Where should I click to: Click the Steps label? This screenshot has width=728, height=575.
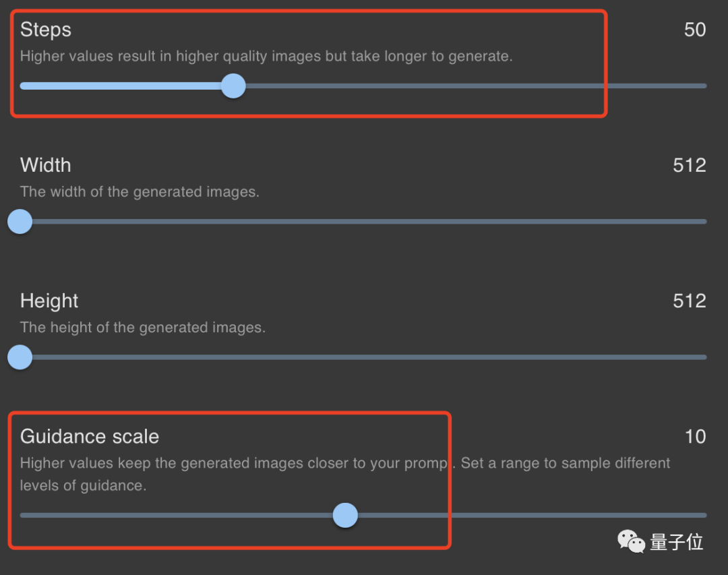(x=46, y=30)
